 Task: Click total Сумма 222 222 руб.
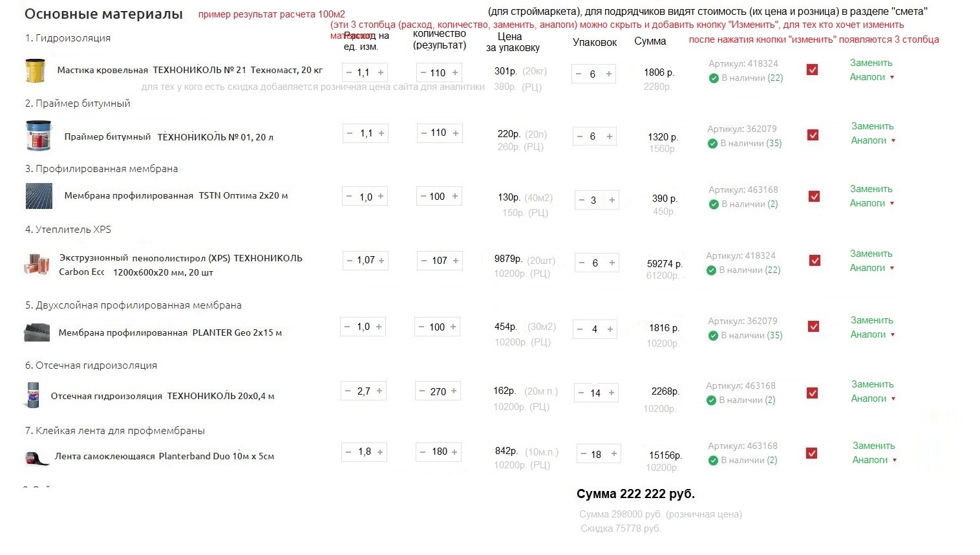[x=635, y=494]
